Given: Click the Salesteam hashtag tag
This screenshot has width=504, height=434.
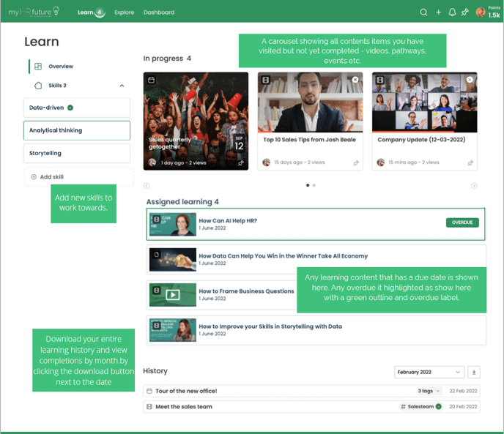Looking at the screenshot, I should [x=420, y=406].
